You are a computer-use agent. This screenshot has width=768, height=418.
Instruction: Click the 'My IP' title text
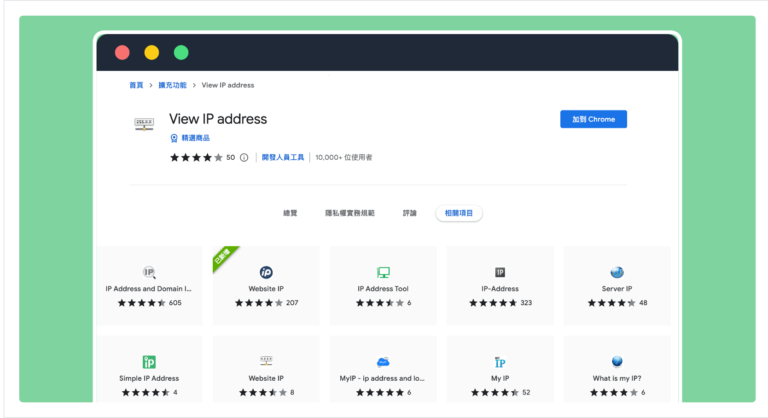pyautogui.click(x=500, y=378)
